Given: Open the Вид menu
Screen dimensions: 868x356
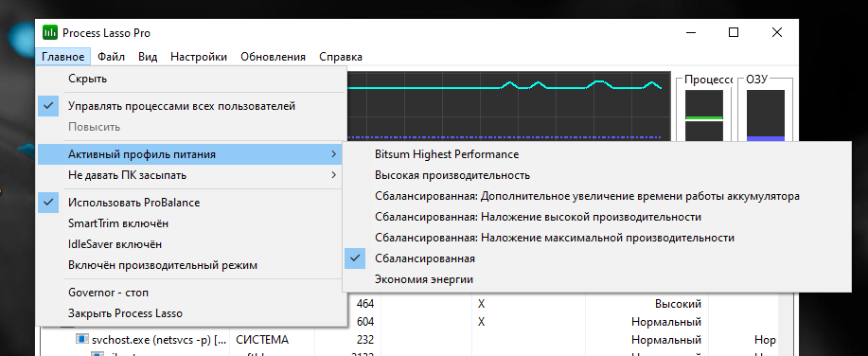Looking at the screenshot, I should 148,57.
